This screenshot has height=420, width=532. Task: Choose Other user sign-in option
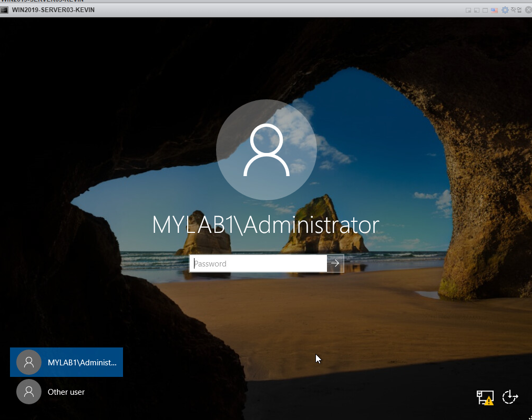[66, 392]
